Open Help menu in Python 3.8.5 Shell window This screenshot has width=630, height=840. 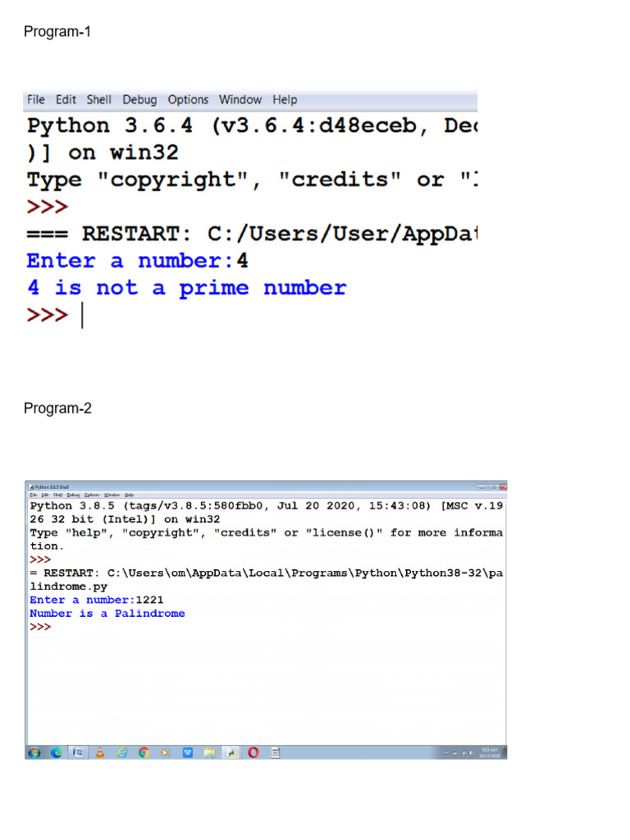pos(129,495)
